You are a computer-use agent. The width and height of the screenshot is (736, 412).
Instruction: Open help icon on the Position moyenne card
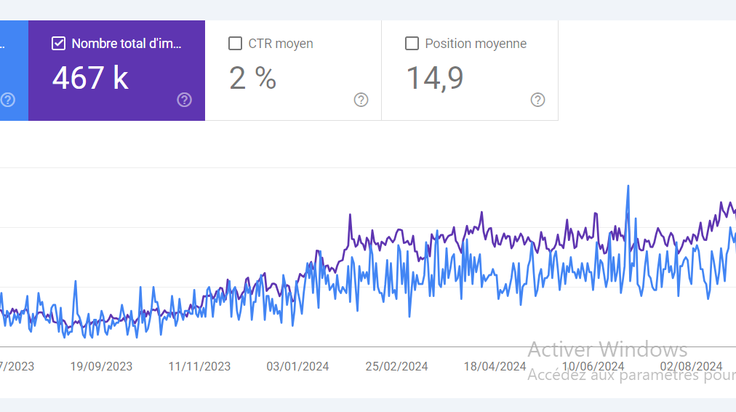(538, 100)
